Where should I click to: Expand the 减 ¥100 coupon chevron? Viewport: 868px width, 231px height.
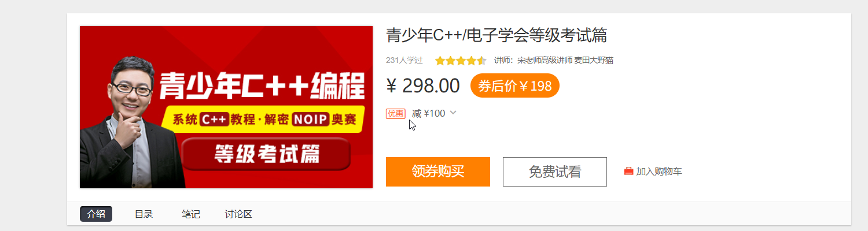453,113
